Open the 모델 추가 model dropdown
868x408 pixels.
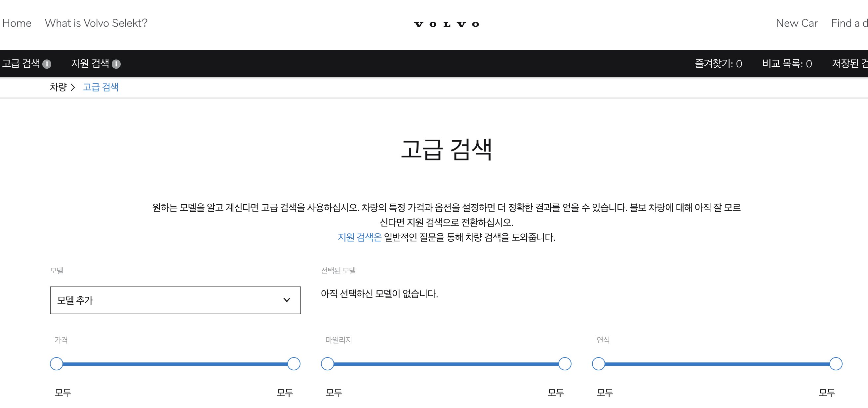point(175,300)
